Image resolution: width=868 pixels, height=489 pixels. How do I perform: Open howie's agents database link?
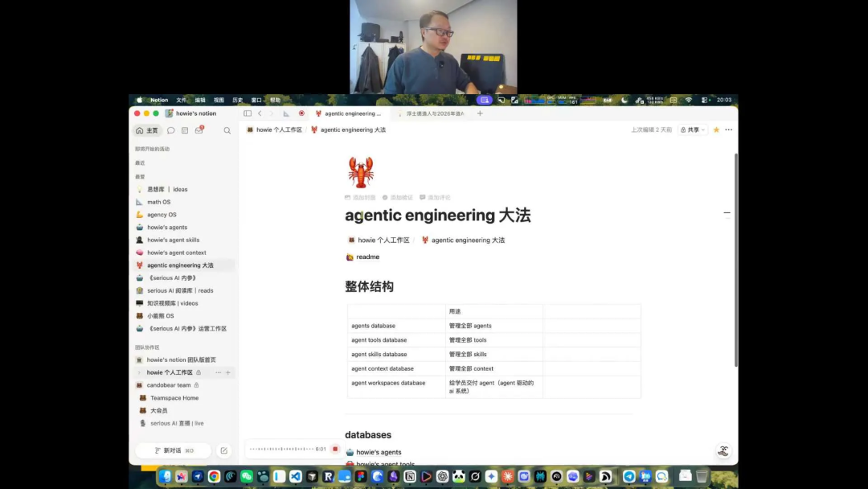(x=374, y=453)
